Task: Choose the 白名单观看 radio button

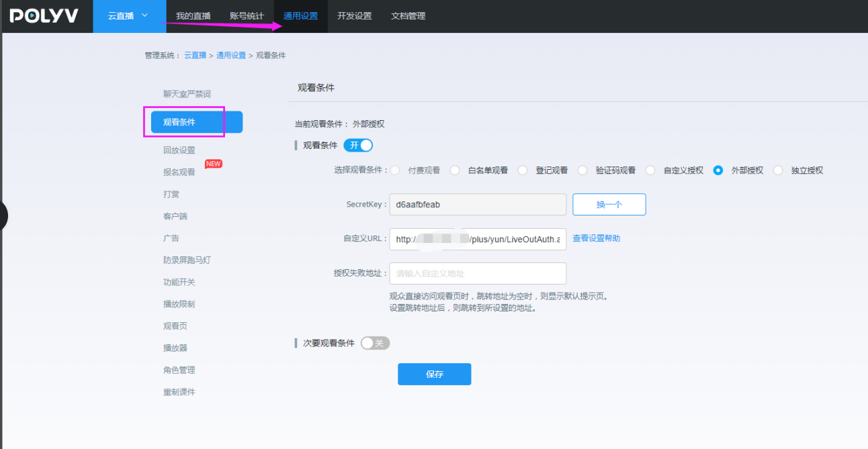Action: coord(455,170)
